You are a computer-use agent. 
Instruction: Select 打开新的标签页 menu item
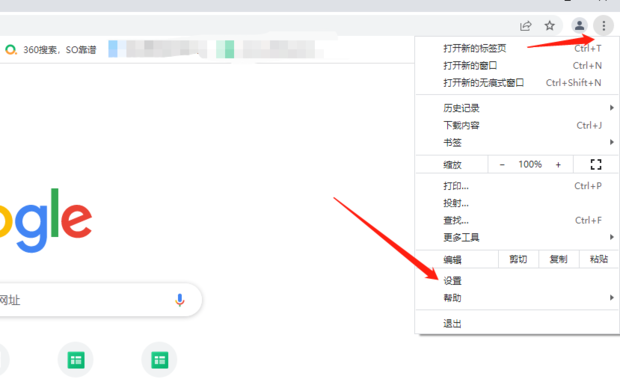coord(517,48)
